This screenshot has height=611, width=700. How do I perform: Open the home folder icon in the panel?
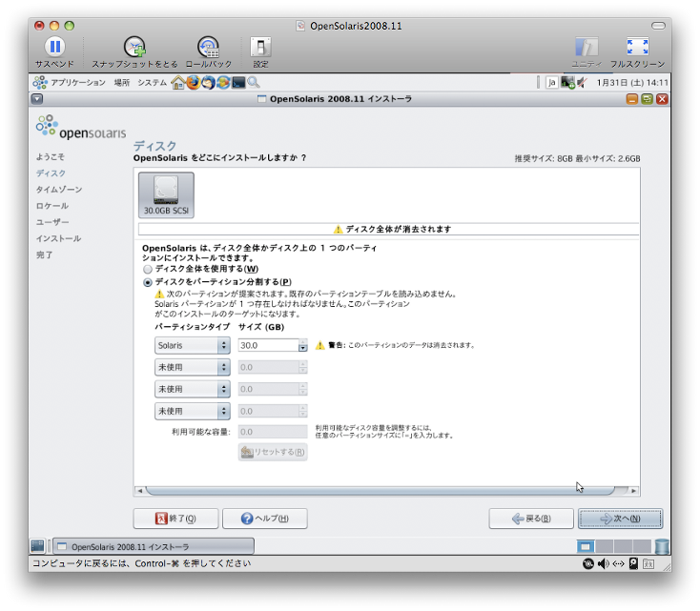[x=178, y=83]
